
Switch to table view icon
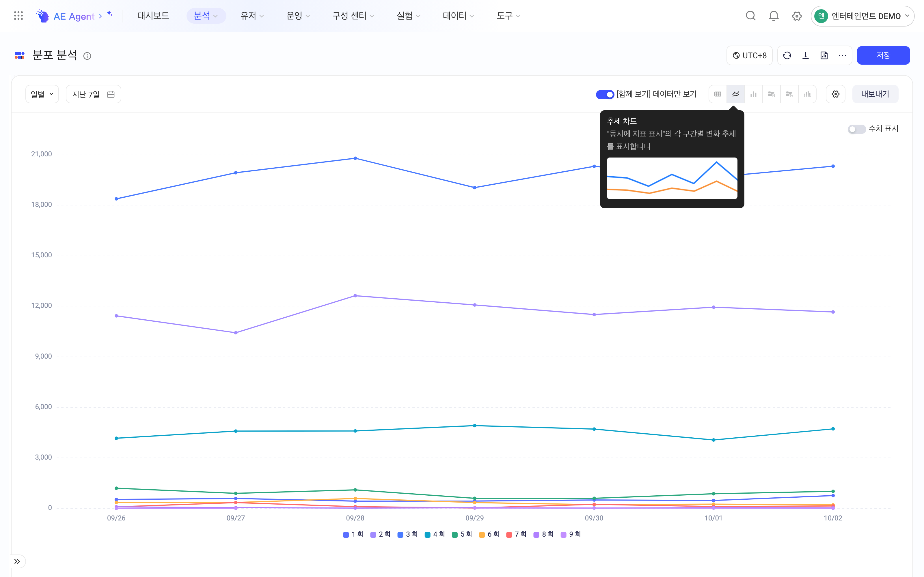tap(718, 94)
